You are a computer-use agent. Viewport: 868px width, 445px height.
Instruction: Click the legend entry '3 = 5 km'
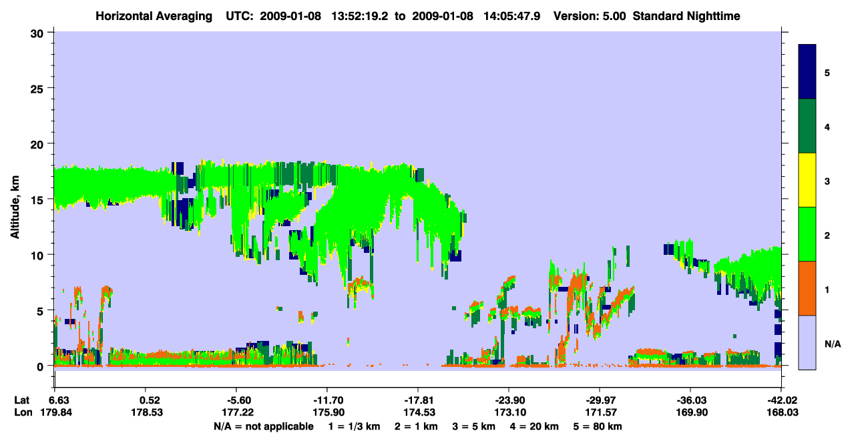(474, 426)
